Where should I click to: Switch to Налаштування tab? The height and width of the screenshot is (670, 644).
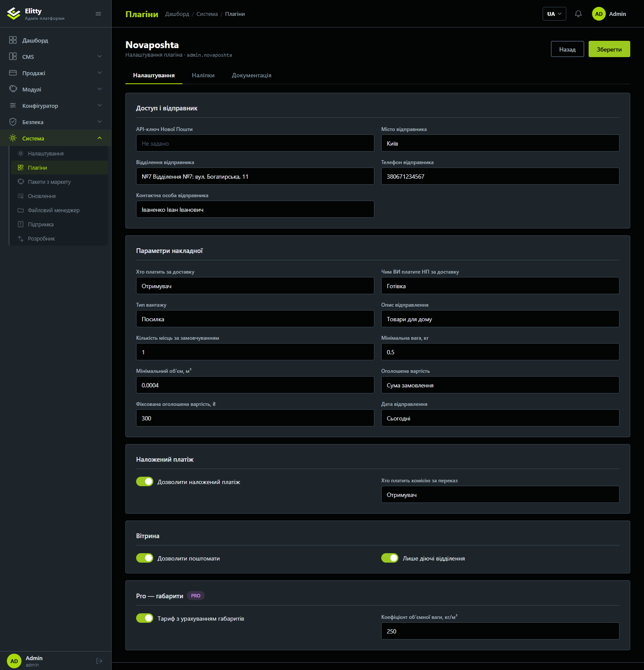tap(154, 75)
